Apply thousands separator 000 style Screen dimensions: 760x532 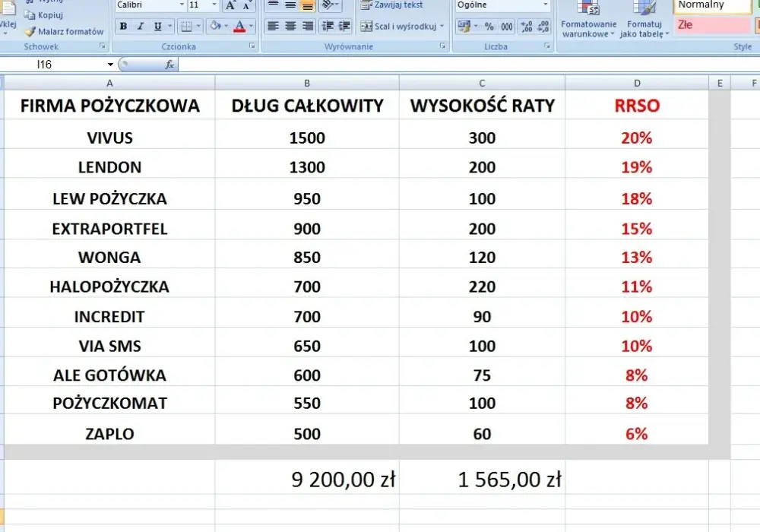coord(506,26)
